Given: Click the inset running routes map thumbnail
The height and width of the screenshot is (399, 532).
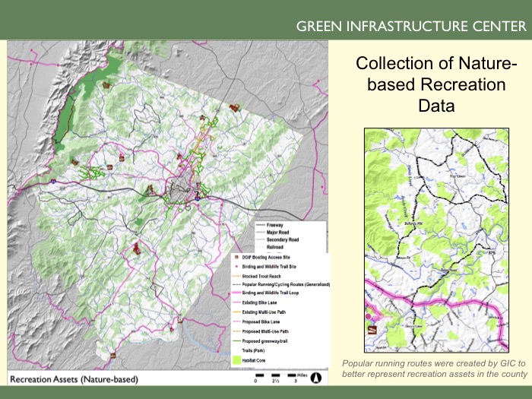Looking at the screenshot, I should click(x=435, y=238).
